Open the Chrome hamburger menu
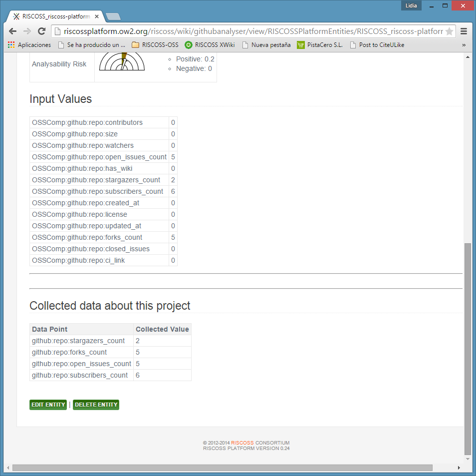 464,31
